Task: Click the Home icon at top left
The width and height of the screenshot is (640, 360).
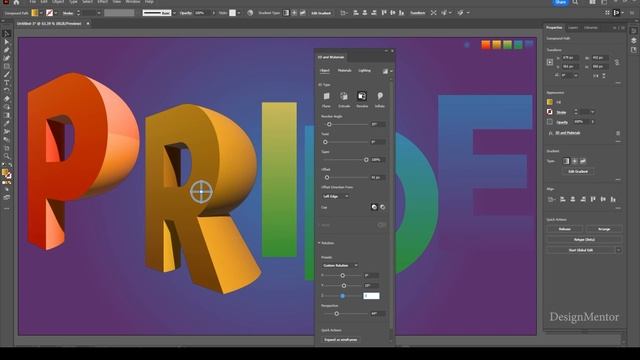Action: tap(16, 2)
